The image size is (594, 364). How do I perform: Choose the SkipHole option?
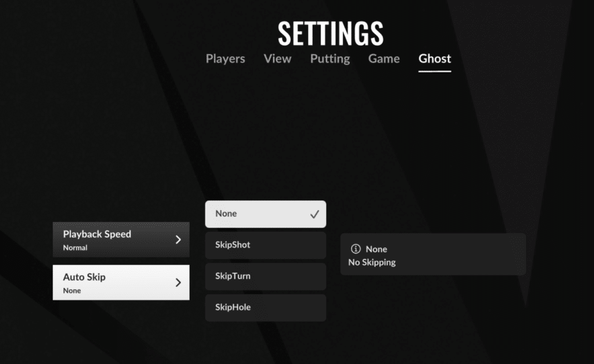(266, 308)
